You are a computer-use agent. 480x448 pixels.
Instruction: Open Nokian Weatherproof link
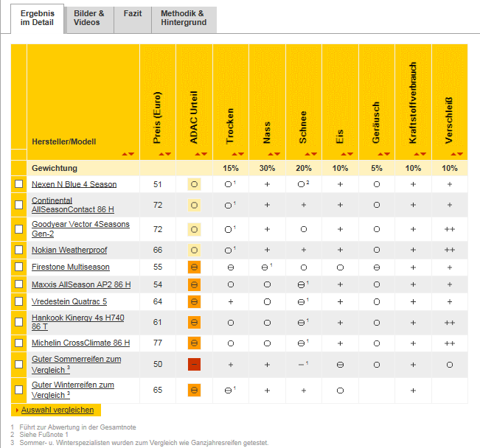coord(69,250)
